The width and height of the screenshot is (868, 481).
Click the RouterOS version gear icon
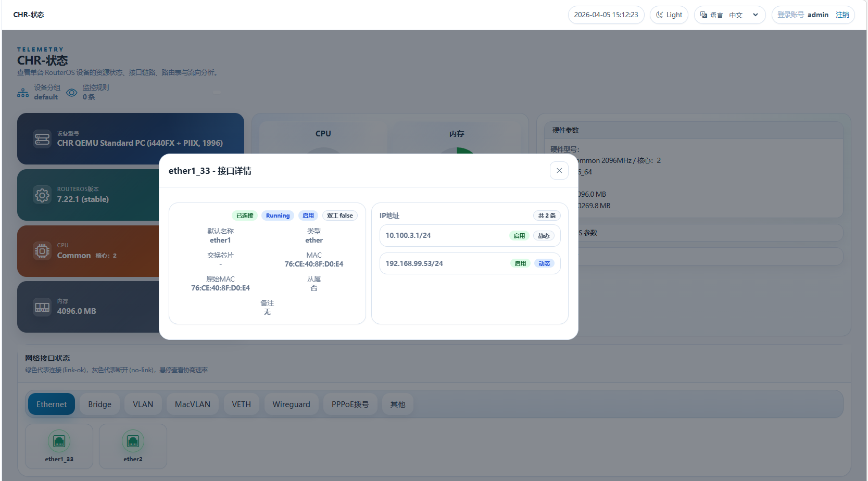42,195
